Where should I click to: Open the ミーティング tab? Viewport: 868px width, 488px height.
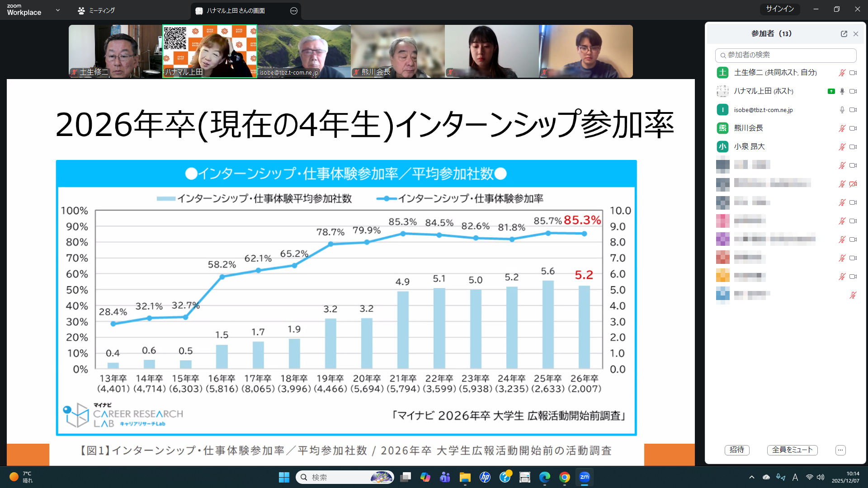coord(96,10)
